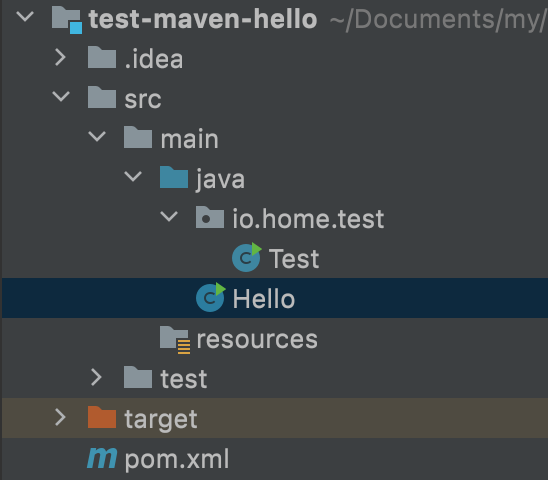Click the Test class icon
Image resolution: width=548 pixels, height=480 pixels.
click(247, 258)
